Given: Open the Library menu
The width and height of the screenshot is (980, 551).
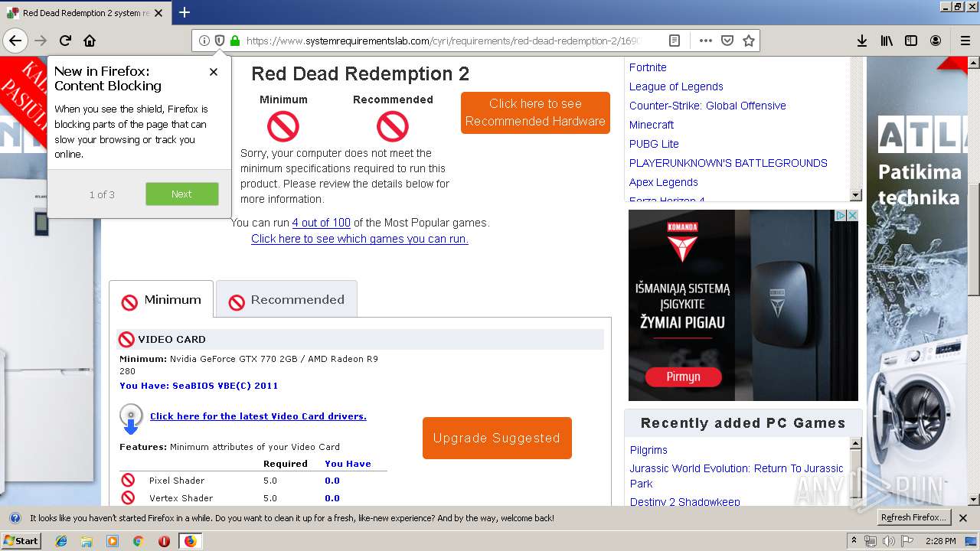Looking at the screenshot, I should click(887, 41).
